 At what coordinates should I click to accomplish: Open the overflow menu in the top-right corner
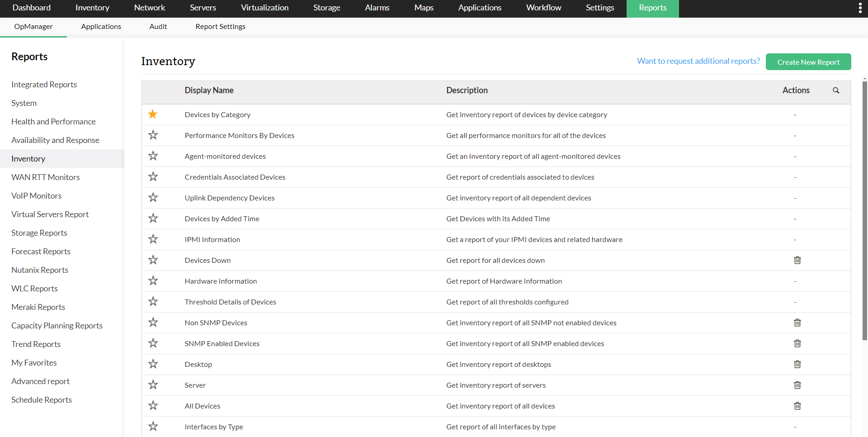pos(860,7)
